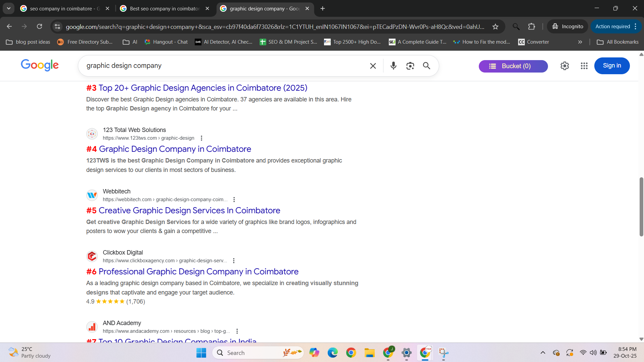Screen dimensions: 644x362
Task: Click the magnifier search submit icon
Action: click(426, 66)
